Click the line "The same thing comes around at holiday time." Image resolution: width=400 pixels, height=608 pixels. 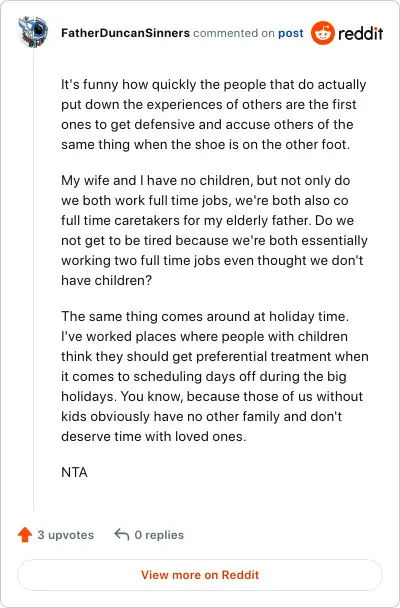click(205, 316)
